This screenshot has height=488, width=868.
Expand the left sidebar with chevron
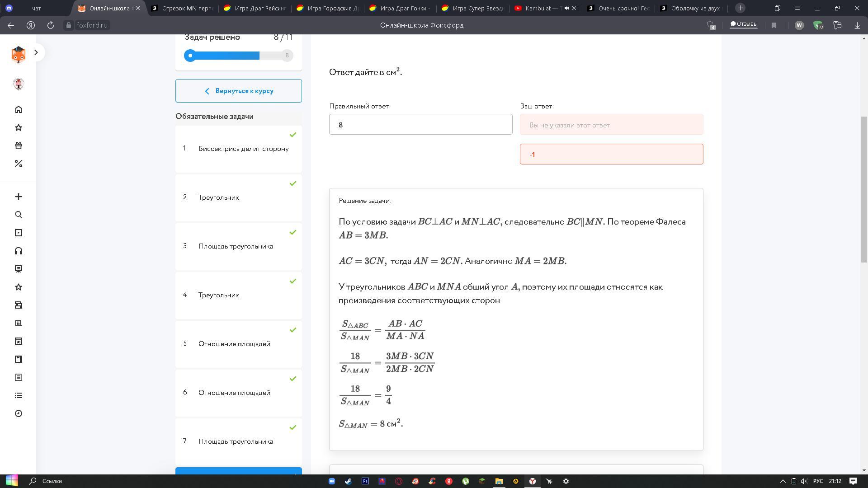pyautogui.click(x=36, y=52)
